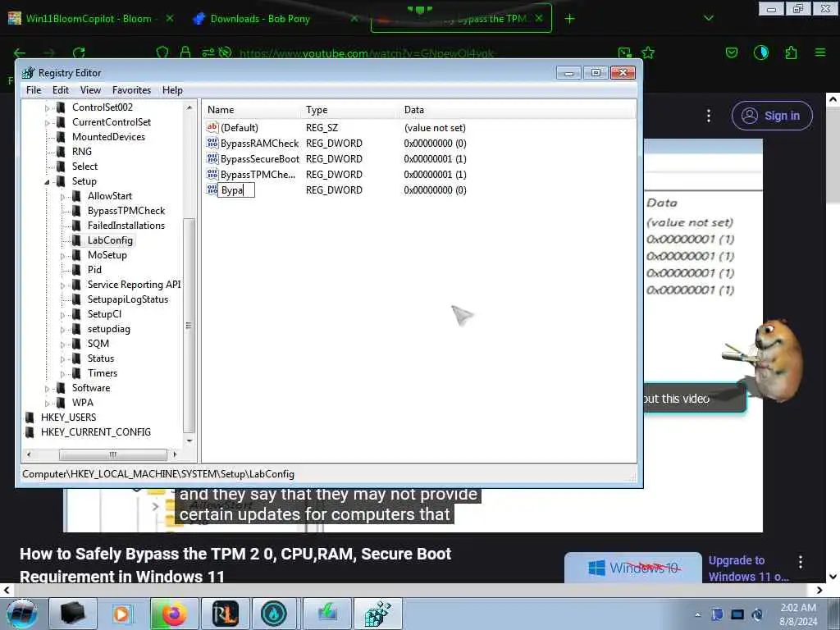Select the BypassSecureBoot value

click(x=260, y=158)
